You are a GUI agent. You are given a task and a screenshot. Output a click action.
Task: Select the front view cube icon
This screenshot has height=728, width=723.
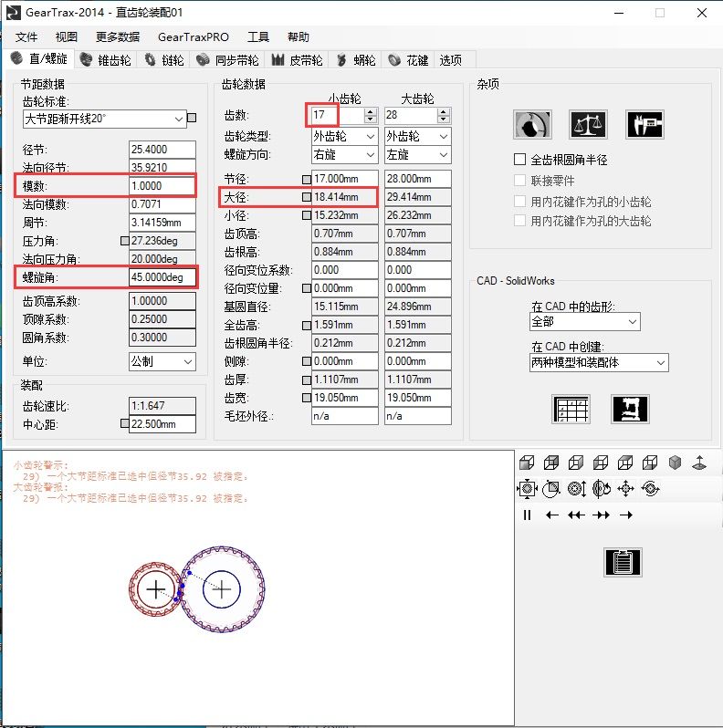coord(527,463)
